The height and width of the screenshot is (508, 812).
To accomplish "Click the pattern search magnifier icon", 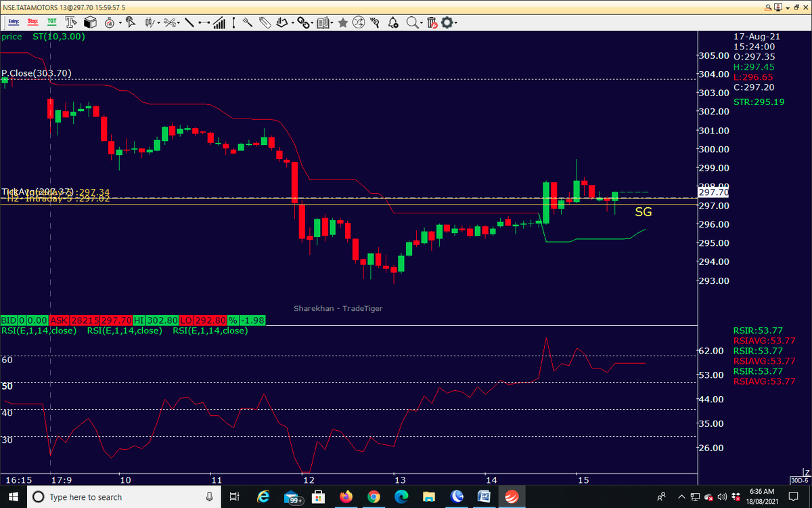I will click(x=374, y=22).
